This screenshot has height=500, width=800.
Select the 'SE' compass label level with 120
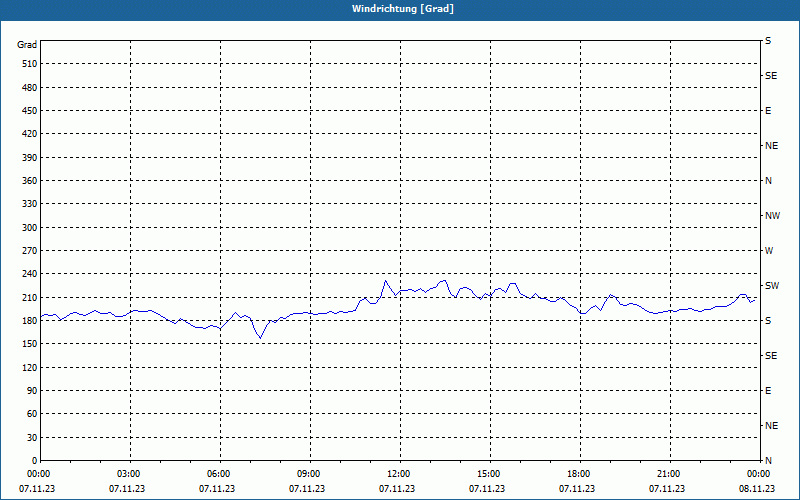tap(771, 356)
